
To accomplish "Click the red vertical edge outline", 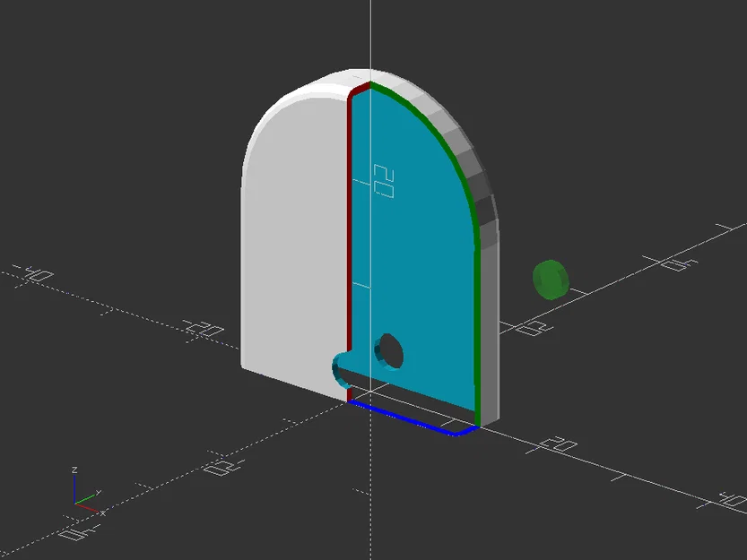I will tap(350, 224).
